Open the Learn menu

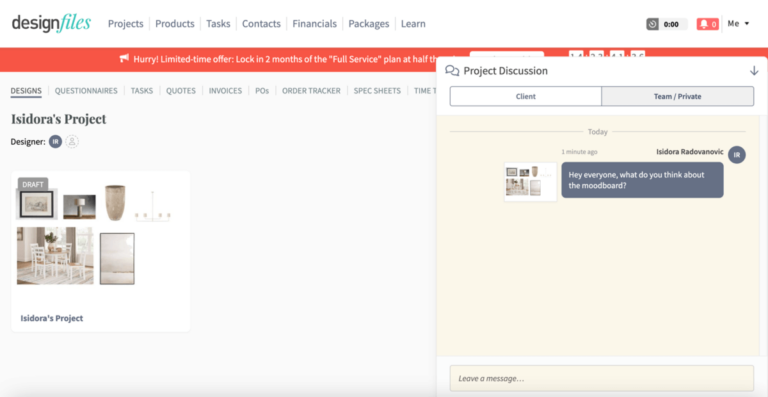click(x=413, y=23)
